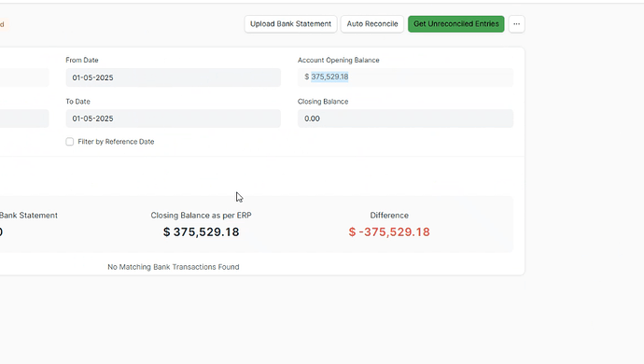Screen dimensions: 644x364
Task: Click the No Matching Bank Transactions Found message
Action: 174,267
